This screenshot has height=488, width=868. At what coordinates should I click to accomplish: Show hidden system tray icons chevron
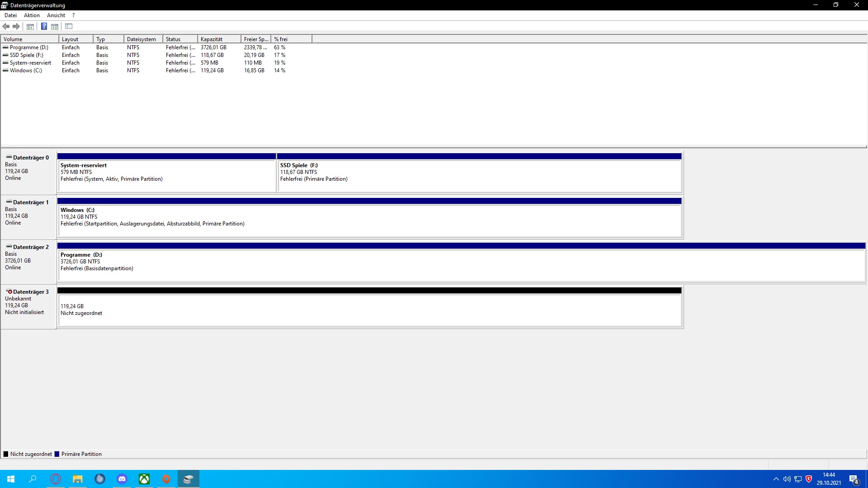click(776, 479)
